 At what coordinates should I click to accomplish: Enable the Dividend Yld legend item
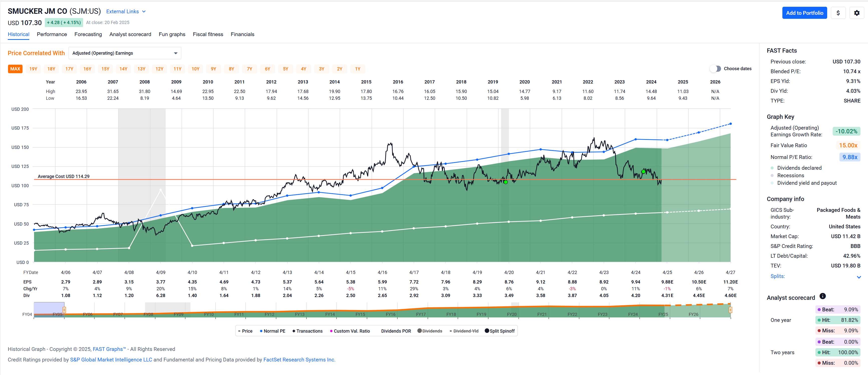pos(464,331)
